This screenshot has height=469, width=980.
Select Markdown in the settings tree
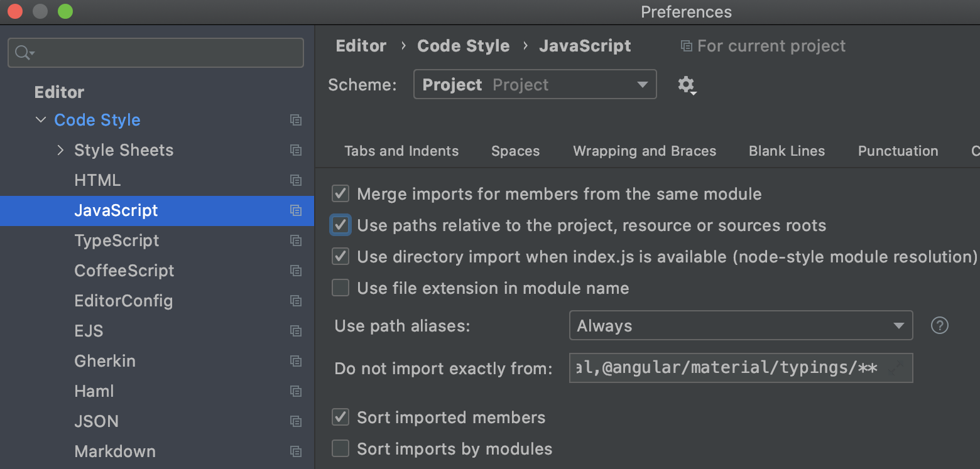click(x=115, y=451)
